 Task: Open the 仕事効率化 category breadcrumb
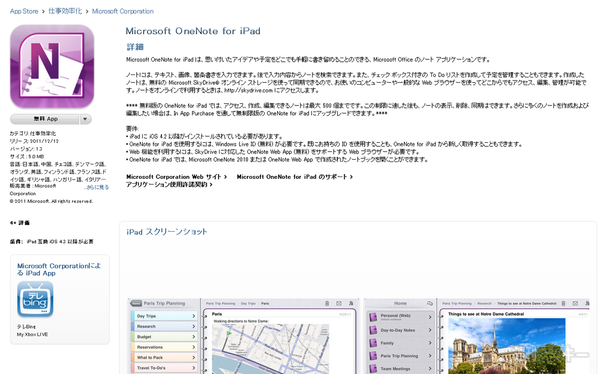point(65,11)
